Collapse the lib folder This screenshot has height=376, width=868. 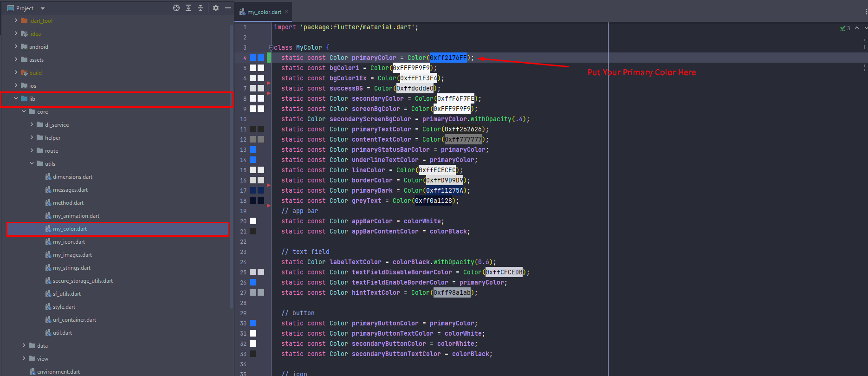pyautogui.click(x=16, y=98)
